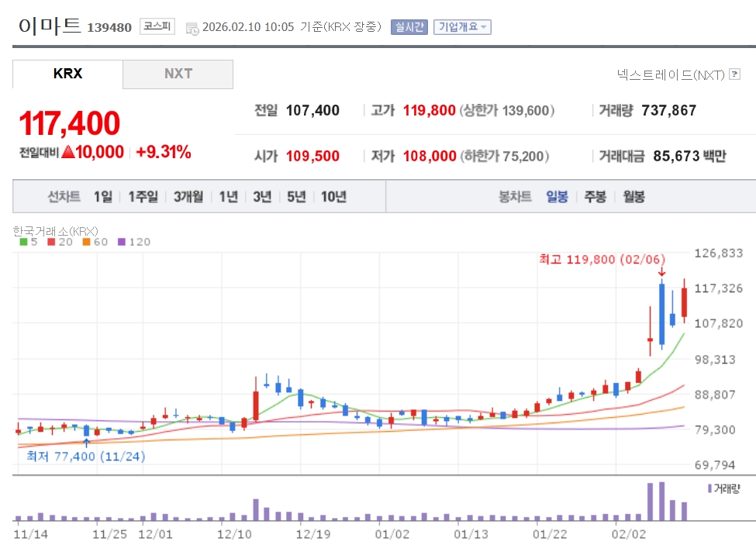This screenshot has height=552, width=756.
Task: Open the 넥스트레이드(NXT) link
Action: [671, 74]
